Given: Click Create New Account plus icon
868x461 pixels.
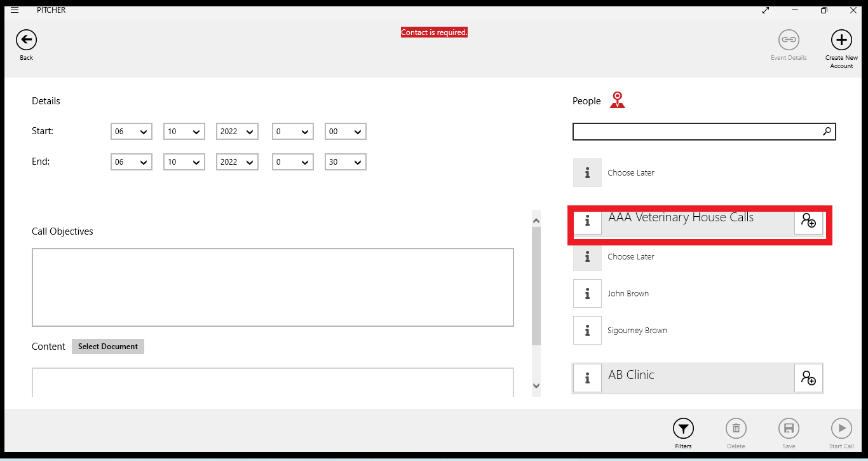Looking at the screenshot, I should [x=841, y=40].
